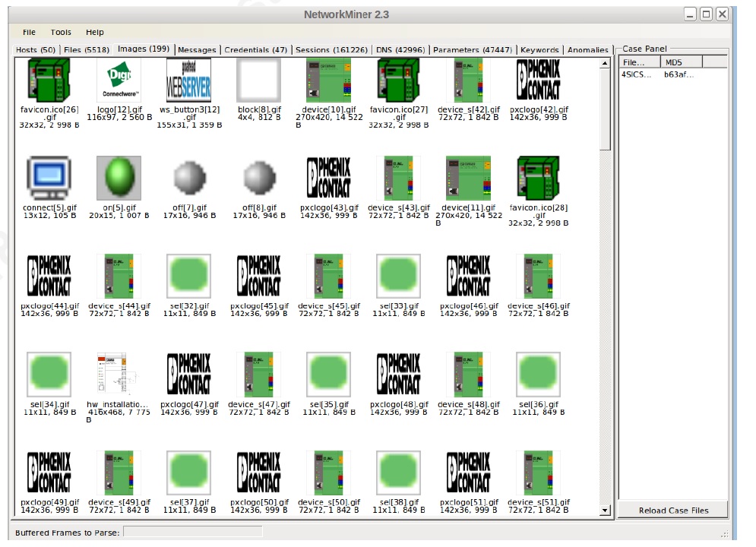Select the block[8].gif thumbnail

click(x=259, y=80)
